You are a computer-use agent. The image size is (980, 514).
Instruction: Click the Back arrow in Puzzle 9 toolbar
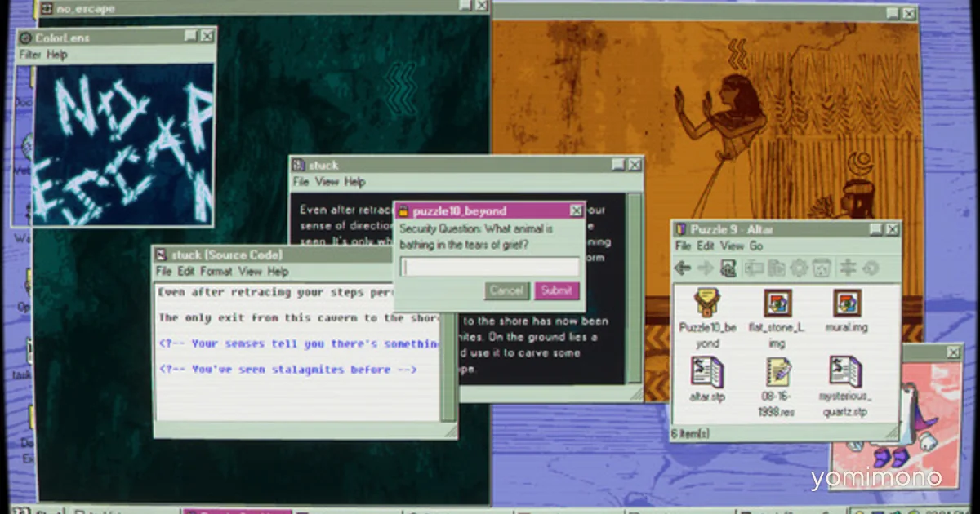(683, 268)
